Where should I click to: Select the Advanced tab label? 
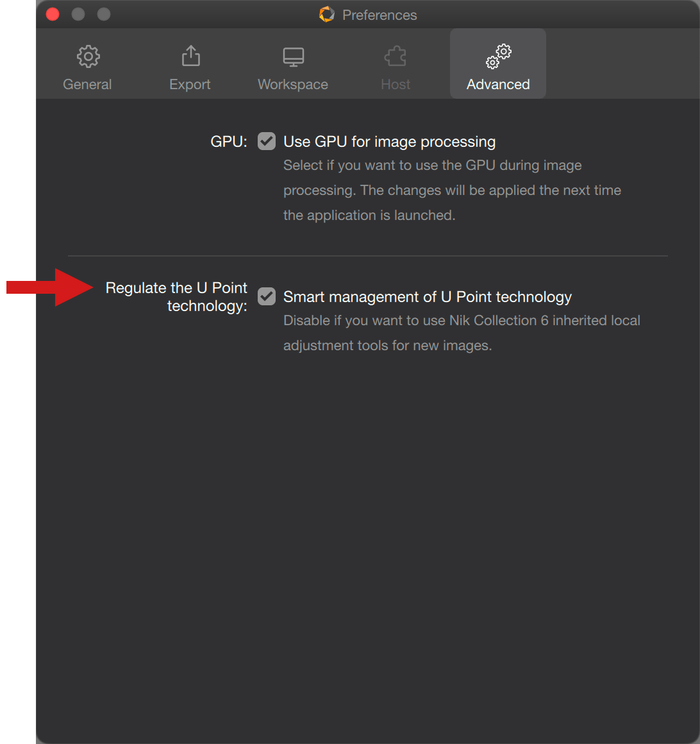498,85
